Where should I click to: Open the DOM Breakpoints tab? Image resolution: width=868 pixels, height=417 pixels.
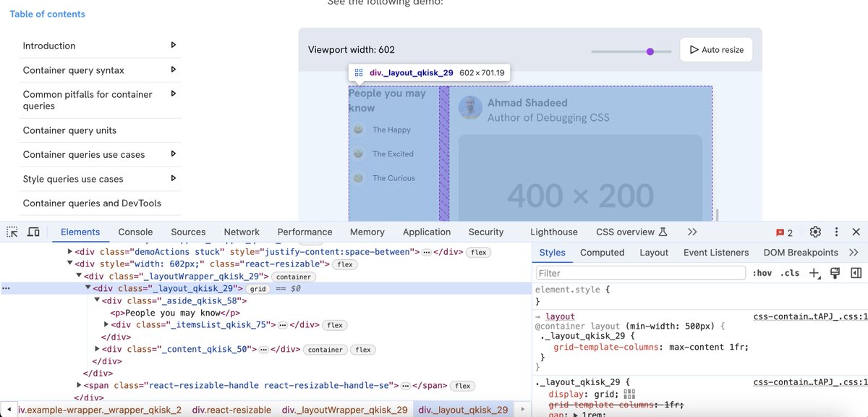pos(801,253)
